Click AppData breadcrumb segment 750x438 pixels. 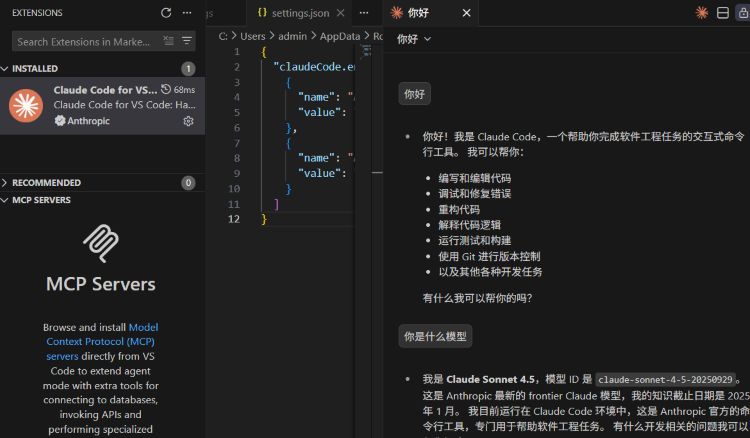tap(340, 36)
